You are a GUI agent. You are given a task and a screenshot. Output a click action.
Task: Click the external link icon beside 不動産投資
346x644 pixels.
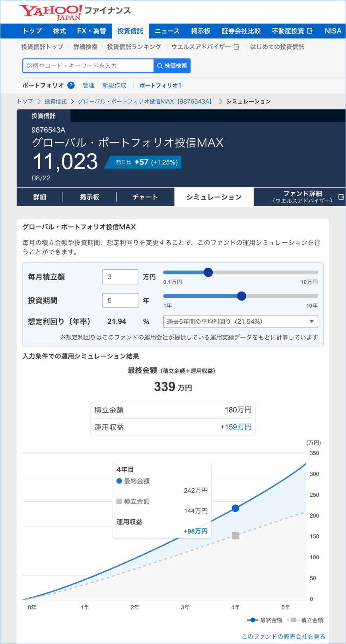[x=310, y=31]
